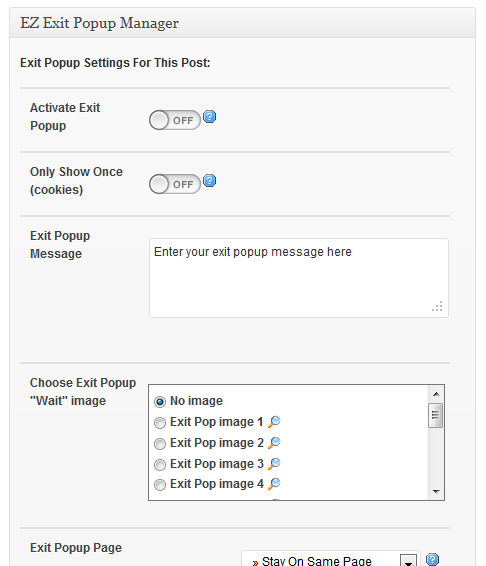Viewport: 486px width, 566px height.
Task: Preview Exit Pop image 2 magnifier icon
Action: (x=274, y=443)
